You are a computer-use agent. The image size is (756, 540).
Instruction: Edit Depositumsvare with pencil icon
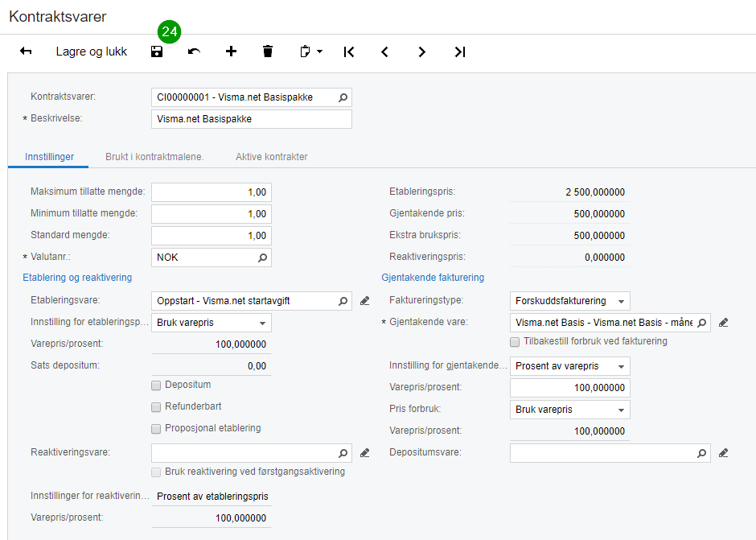coord(723,453)
